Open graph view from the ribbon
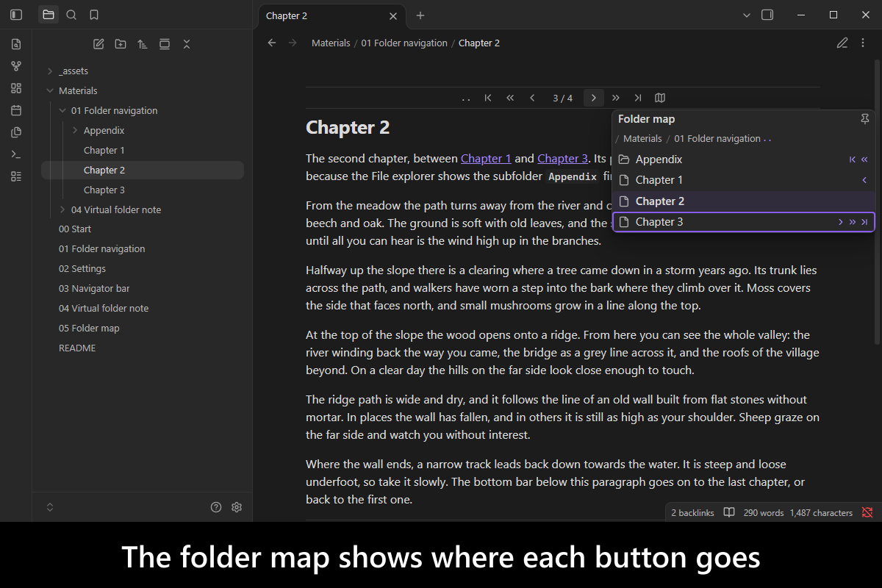This screenshot has height=588, width=882. point(16,66)
